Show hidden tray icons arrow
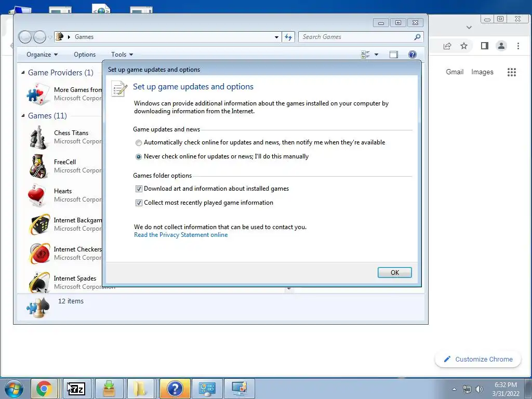The width and height of the screenshot is (532, 399). point(454,389)
